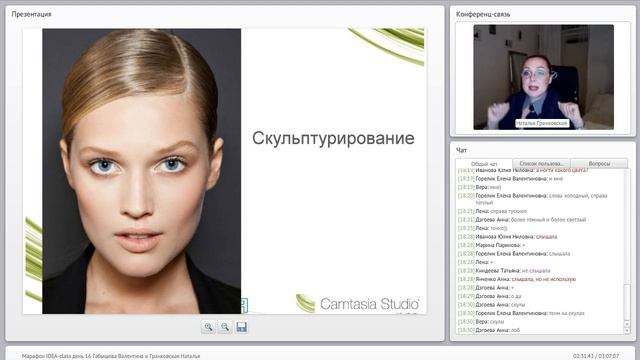Click the chat scrollbar down arrow
Viewport: 640px width, 360px height.
(627, 331)
